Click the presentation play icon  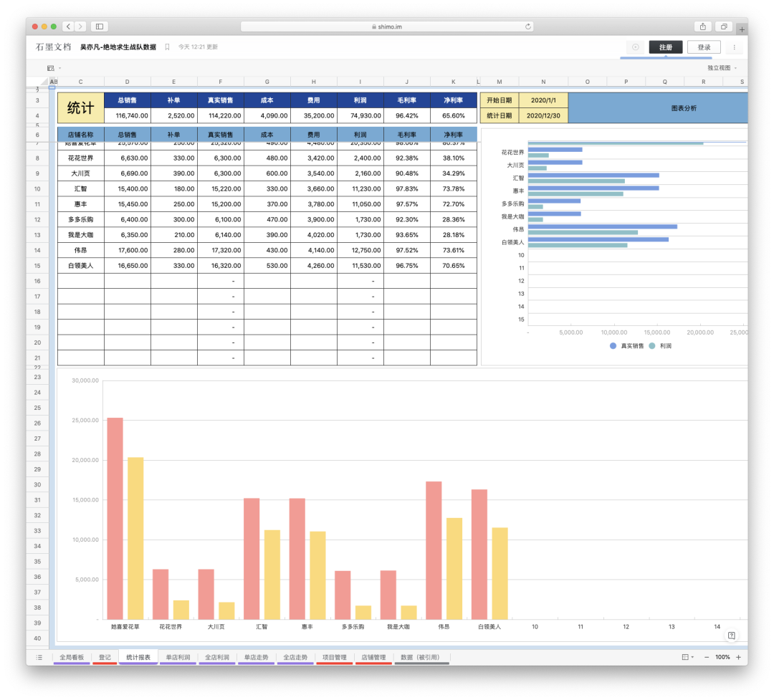click(635, 47)
